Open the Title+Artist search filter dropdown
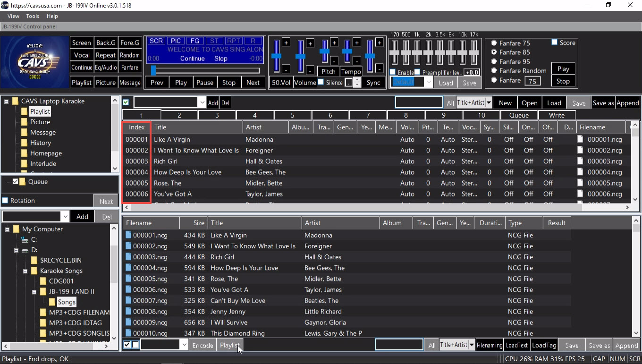Viewport: 642px width, 364px height. [489, 103]
